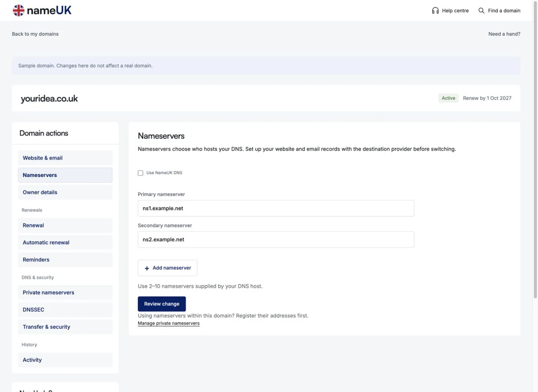Focus the Secondary nameserver field
Viewport: 538px width, 392px height.
coord(276,240)
